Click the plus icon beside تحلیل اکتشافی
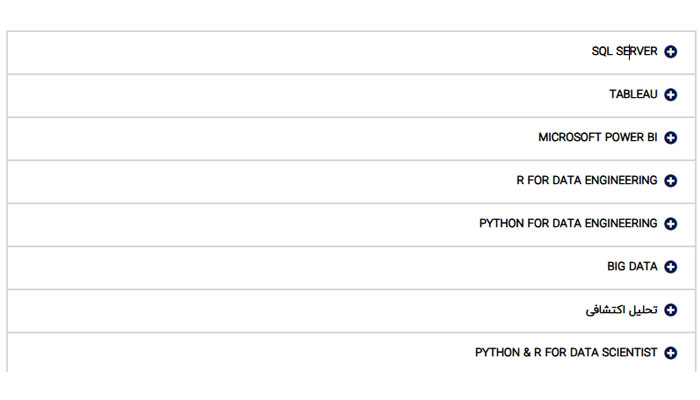The image size is (700, 400). [x=671, y=310]
